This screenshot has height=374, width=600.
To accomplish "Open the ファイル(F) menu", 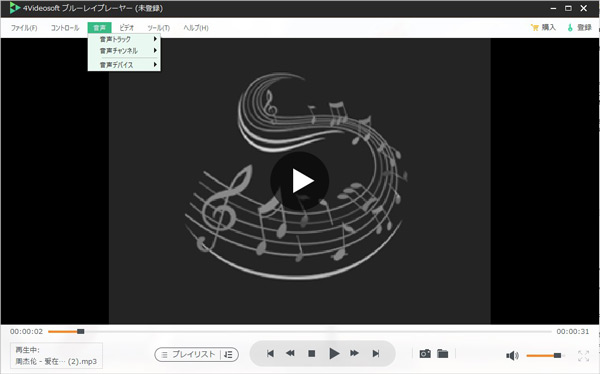I will (x=24, y=28).
